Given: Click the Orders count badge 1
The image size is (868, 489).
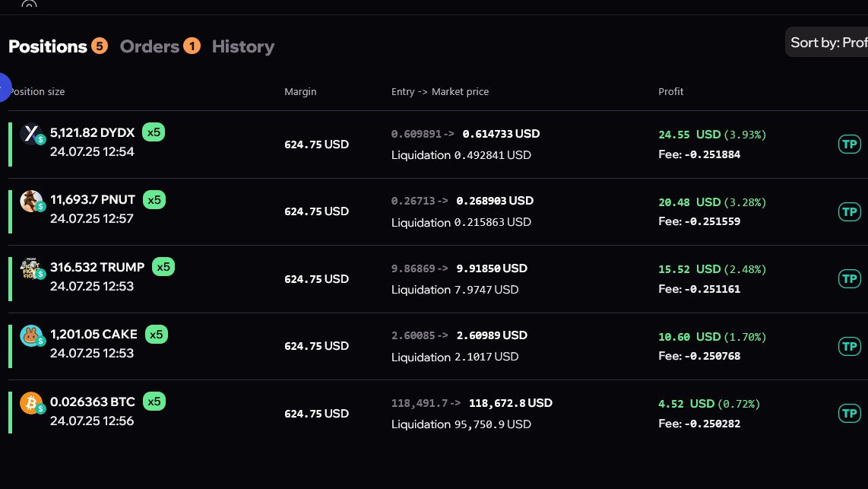Looking at the screenshot, I should coord(192,46).
